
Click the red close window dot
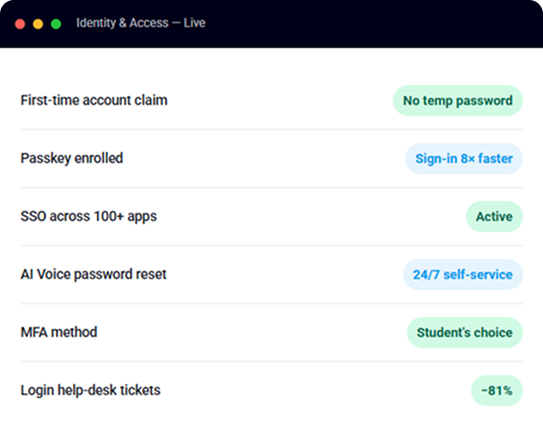pyautogui.click(x=20, y=24)
